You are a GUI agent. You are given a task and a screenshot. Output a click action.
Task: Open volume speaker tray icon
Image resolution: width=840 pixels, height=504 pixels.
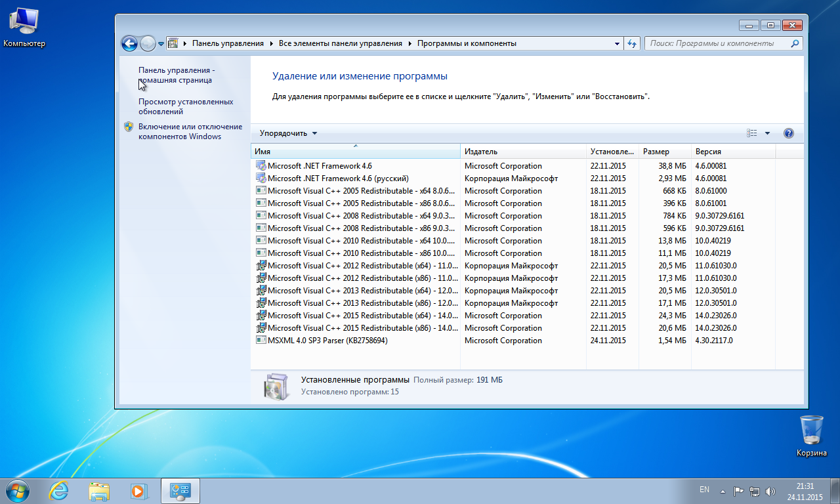770,491
